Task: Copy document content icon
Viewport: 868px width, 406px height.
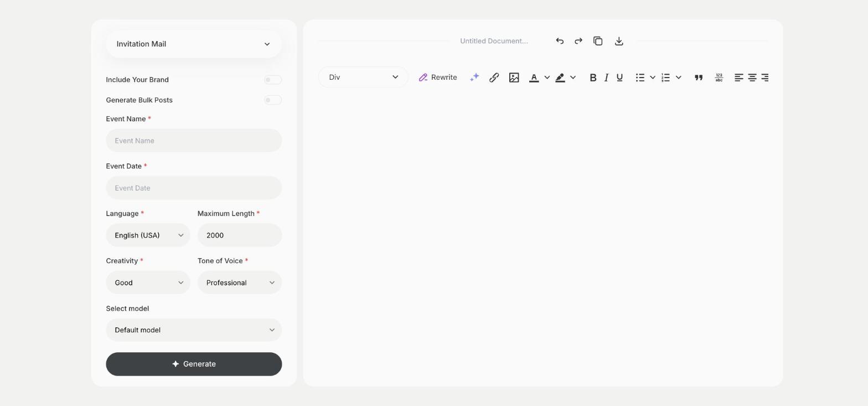Action: (598, 41)
